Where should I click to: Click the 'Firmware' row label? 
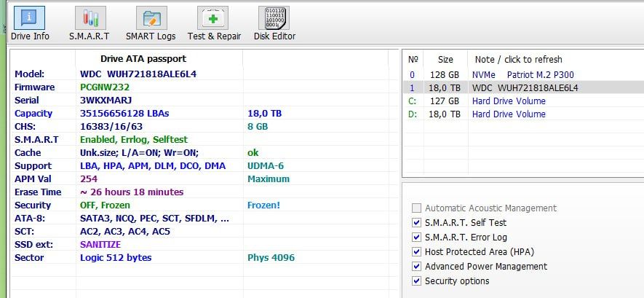pos(34,87)
